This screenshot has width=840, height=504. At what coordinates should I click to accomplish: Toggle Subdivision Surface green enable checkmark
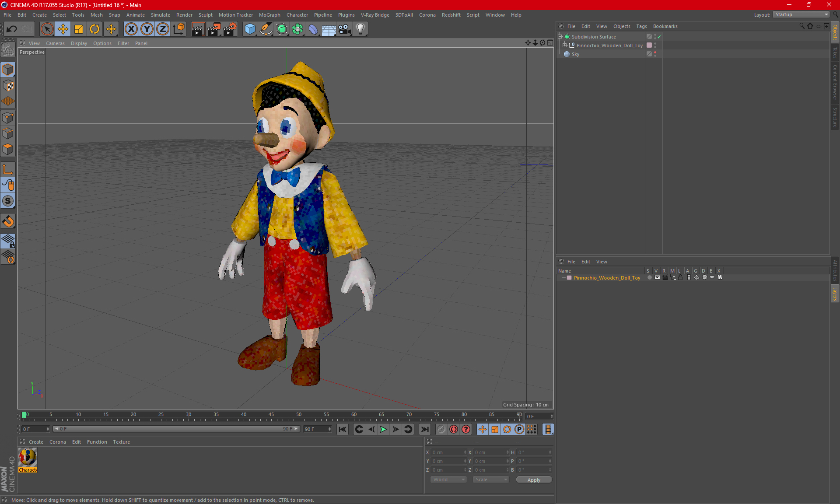[659, 37]
